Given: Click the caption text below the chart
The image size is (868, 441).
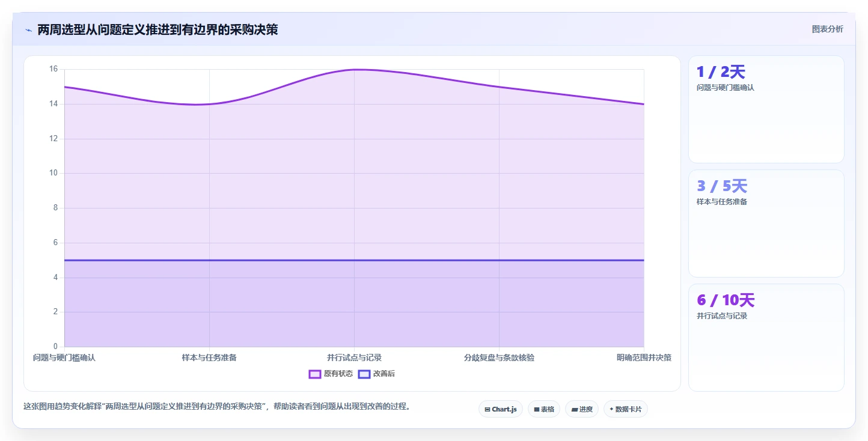Looking at the screenshot, I should [x=218, y=407].
